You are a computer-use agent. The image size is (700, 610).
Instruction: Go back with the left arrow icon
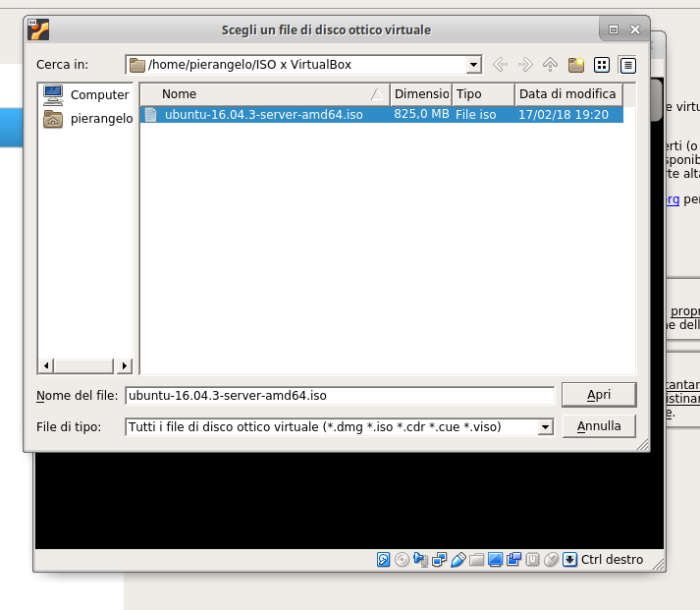coord(500,65)
